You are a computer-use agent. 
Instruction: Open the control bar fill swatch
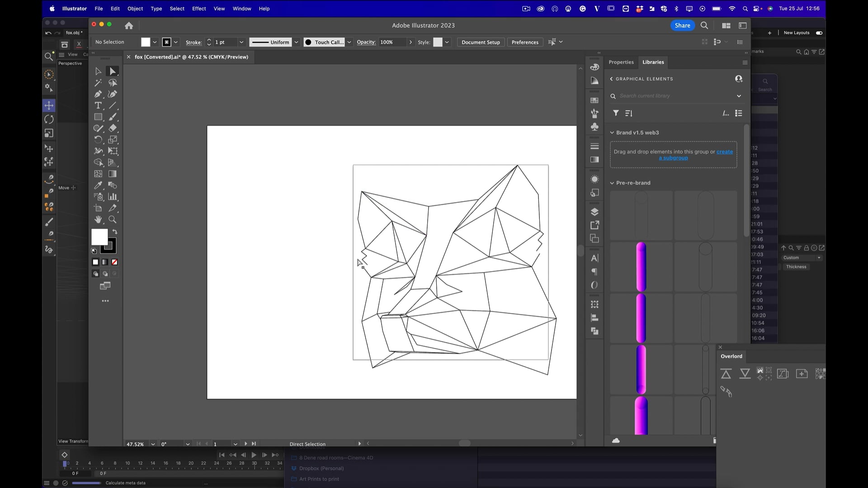click(146, 42)
